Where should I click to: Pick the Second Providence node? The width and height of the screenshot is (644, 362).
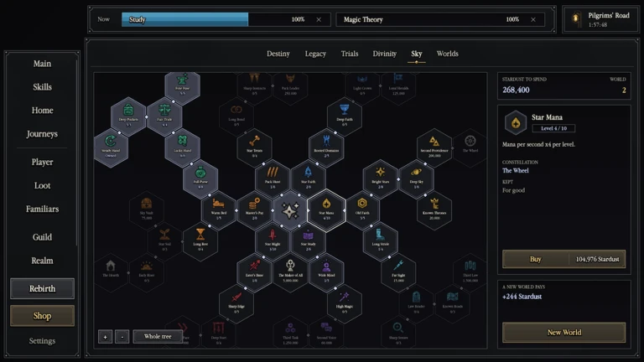pyautogui.click(x=434, y=148)
